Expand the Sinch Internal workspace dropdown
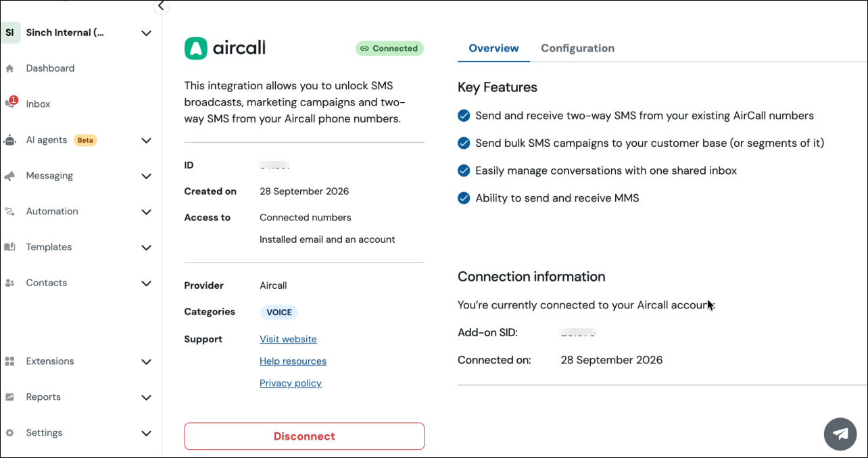The height and width of the screenshot is (458, 868). click(146, 33)
